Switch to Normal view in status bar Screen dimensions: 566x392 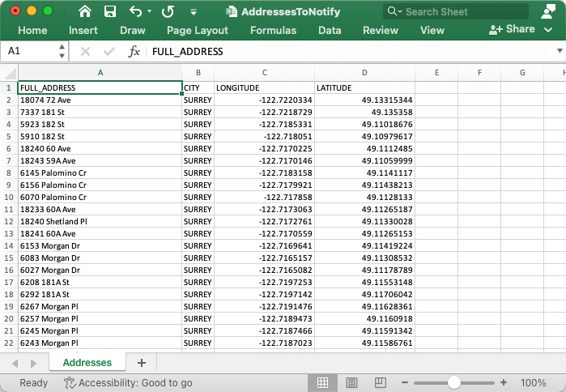tap(322, 382)
